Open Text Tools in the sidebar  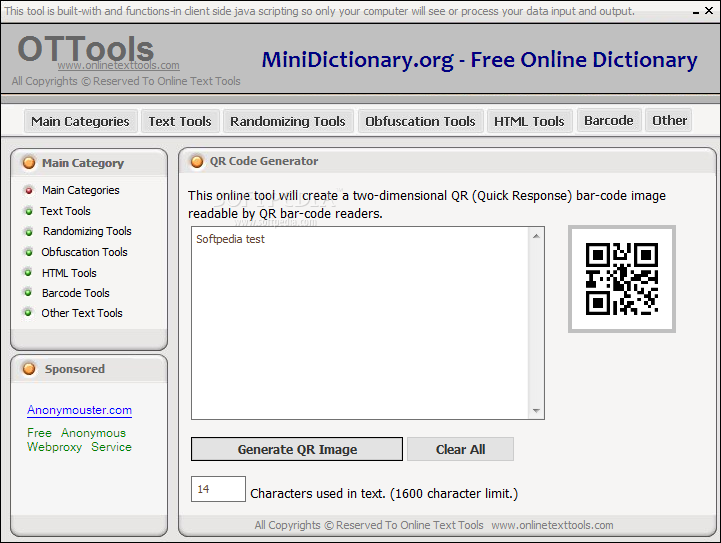pyautogui.click(x=65, y=211)
